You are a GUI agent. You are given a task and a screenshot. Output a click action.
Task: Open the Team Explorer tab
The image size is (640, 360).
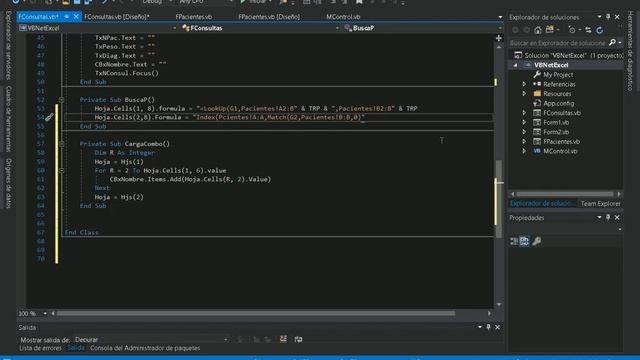[x=600, y=203]
